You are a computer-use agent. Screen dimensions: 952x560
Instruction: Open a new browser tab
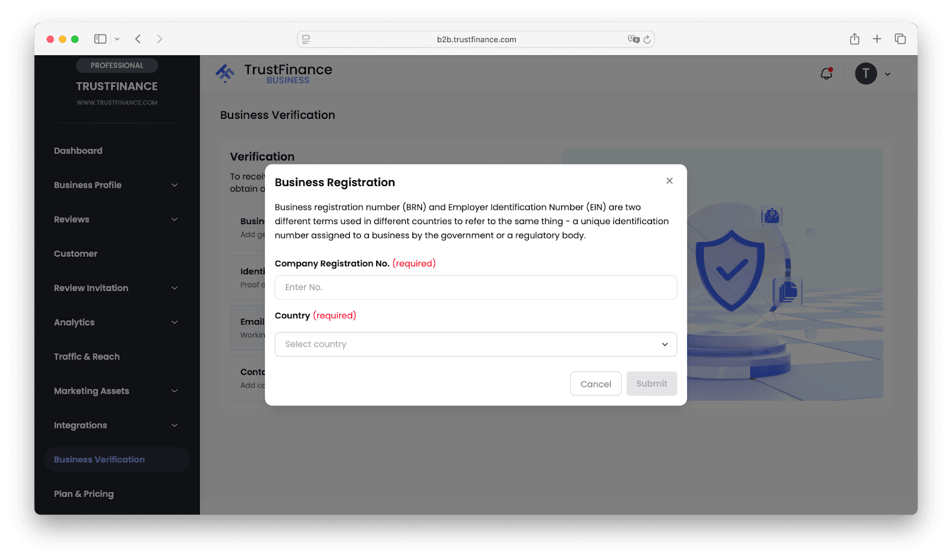pyautogui.click(x=877, y=39)
